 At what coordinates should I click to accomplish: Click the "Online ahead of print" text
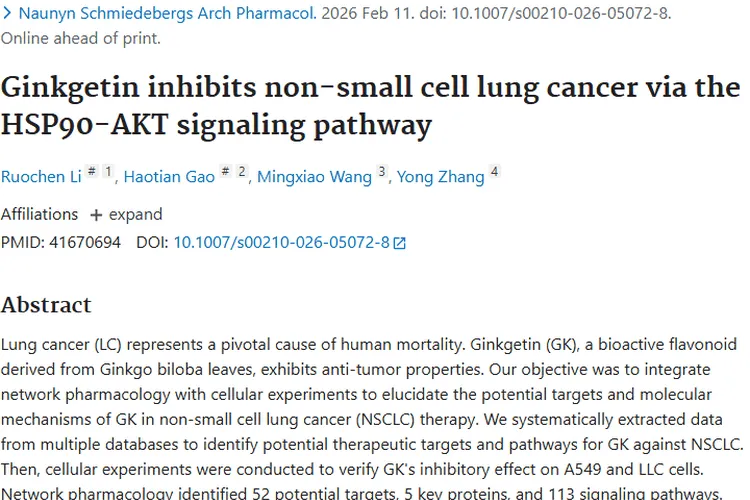pos(80,39)
